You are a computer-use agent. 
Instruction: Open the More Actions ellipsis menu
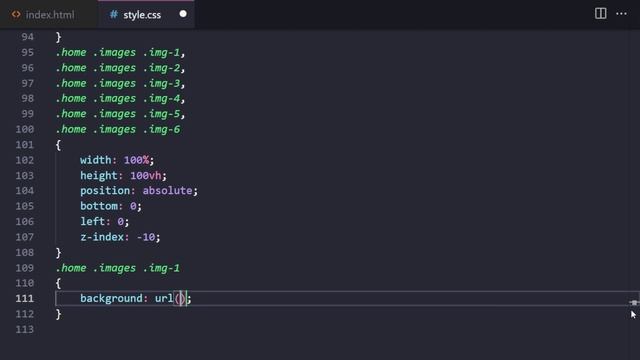click(621, 13)
